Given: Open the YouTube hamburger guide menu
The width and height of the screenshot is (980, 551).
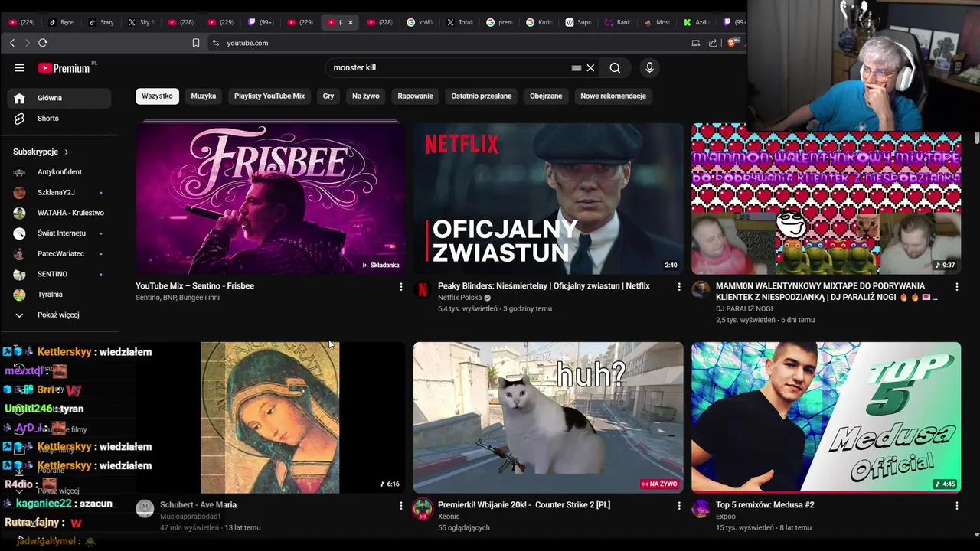Looking at the screenshot, I should 19,67.
